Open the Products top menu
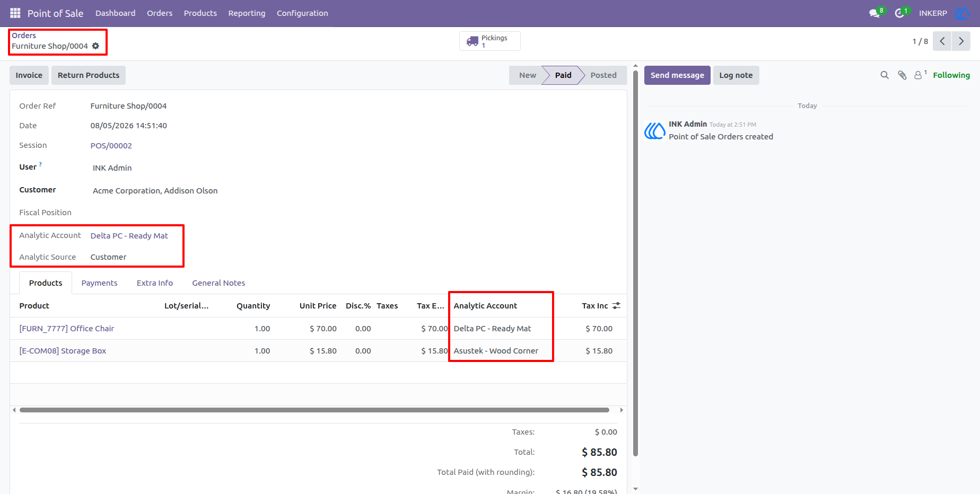The height and width of the screenshot is (494, 980). (200, 13)
